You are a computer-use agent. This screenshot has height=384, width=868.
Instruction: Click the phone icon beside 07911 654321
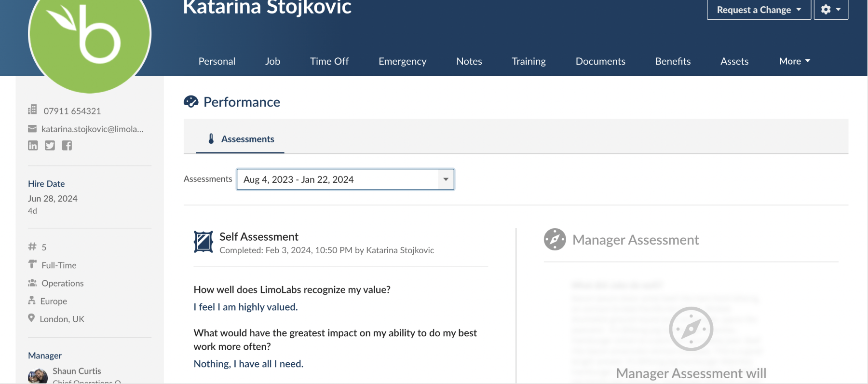pos(32,110)
